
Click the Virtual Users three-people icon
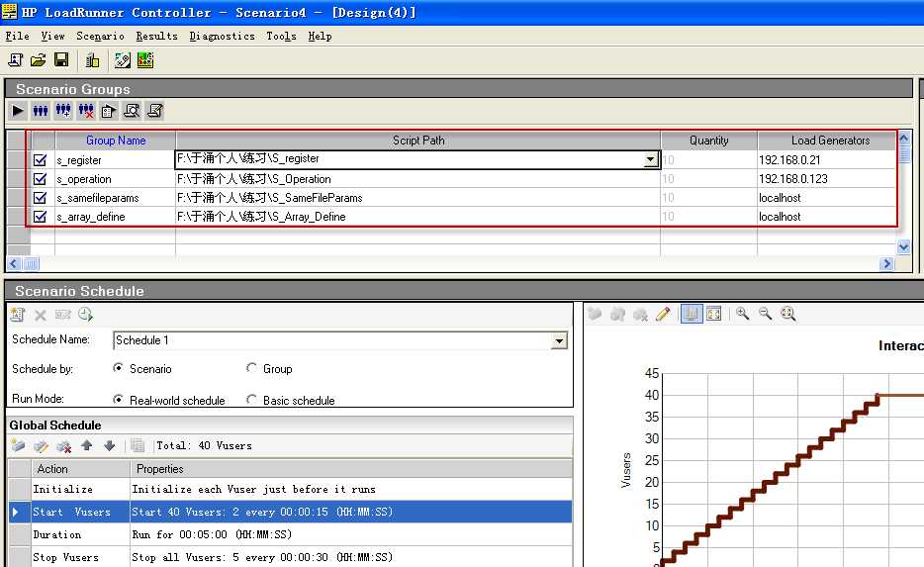coord(41,111)
